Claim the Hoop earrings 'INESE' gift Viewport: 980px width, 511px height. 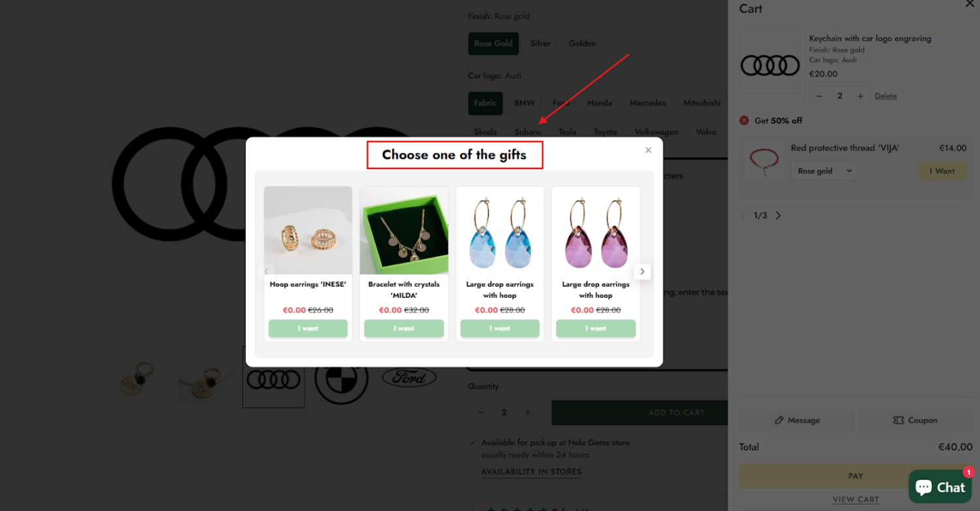308,328
